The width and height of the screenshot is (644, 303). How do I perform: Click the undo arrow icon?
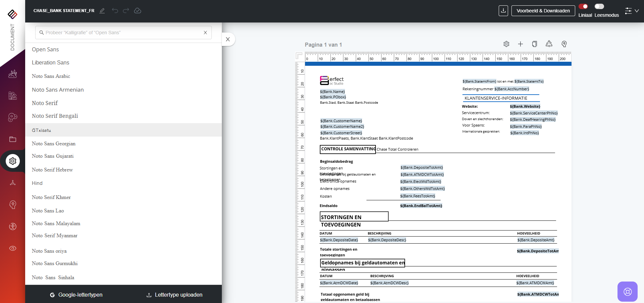pos(115,11)
